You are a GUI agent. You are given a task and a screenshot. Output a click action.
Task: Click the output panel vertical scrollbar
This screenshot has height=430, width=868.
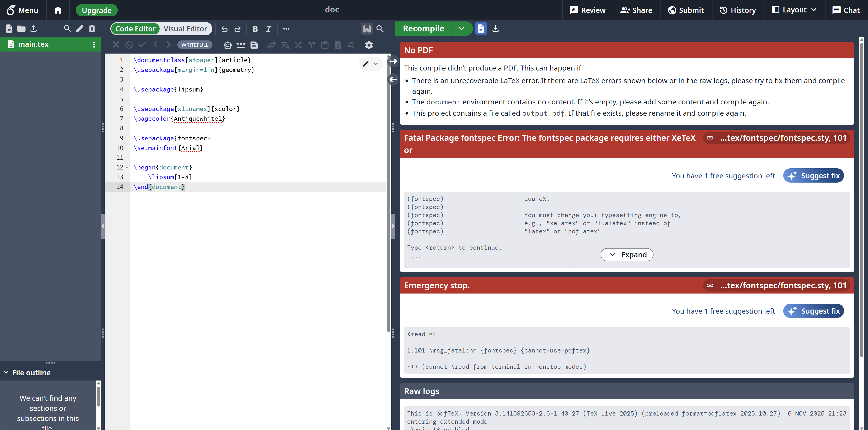pyautogui.click(x=862, y=202)
